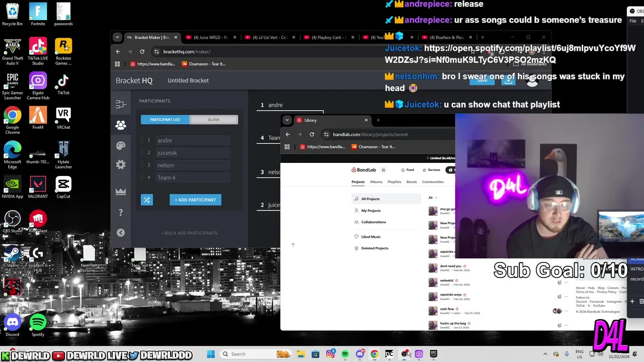Open File Explorer from the taskbar
Viewport: 644px width, 362px height.
[300, 354]
